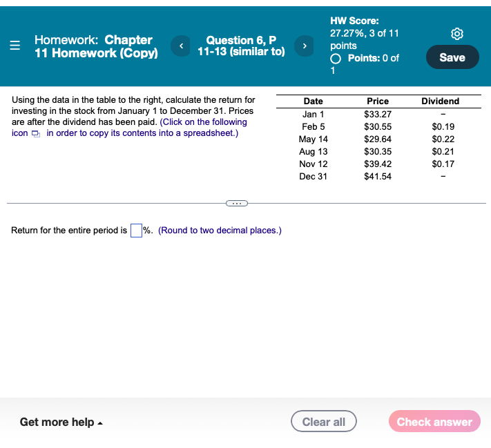Select the $30.35 price cell
491x448 pixels.
click(378, 152)
